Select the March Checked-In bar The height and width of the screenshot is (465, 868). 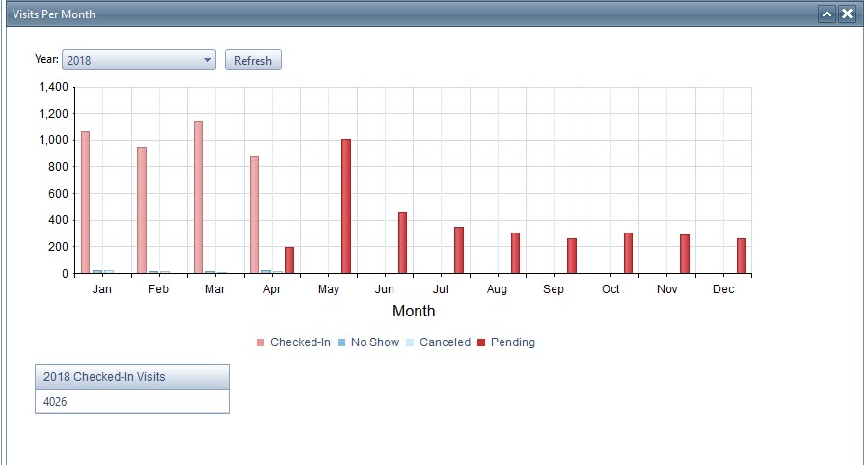[x=198, y=198]
